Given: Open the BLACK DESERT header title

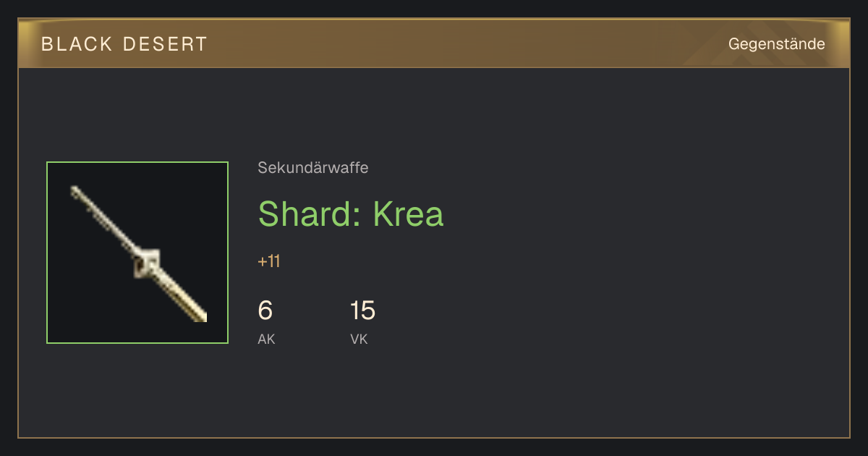Looking at the screenshot, I should coord(124,44).
